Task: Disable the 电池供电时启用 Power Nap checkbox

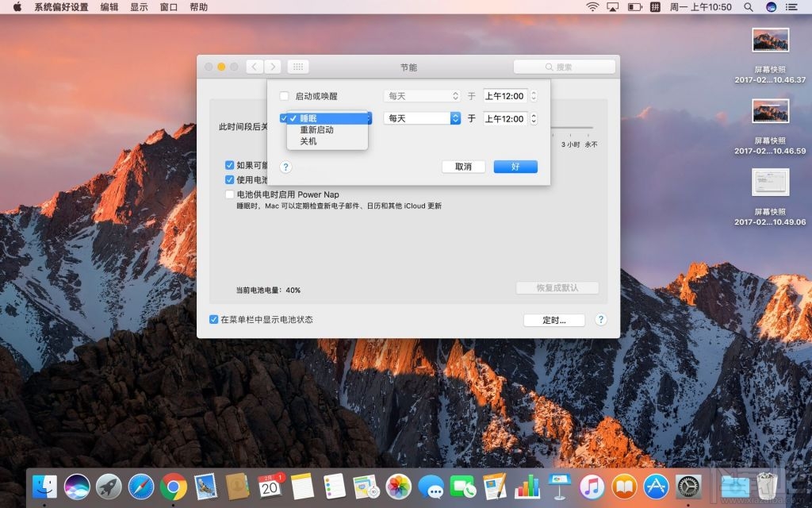Action: click(228, 194)
